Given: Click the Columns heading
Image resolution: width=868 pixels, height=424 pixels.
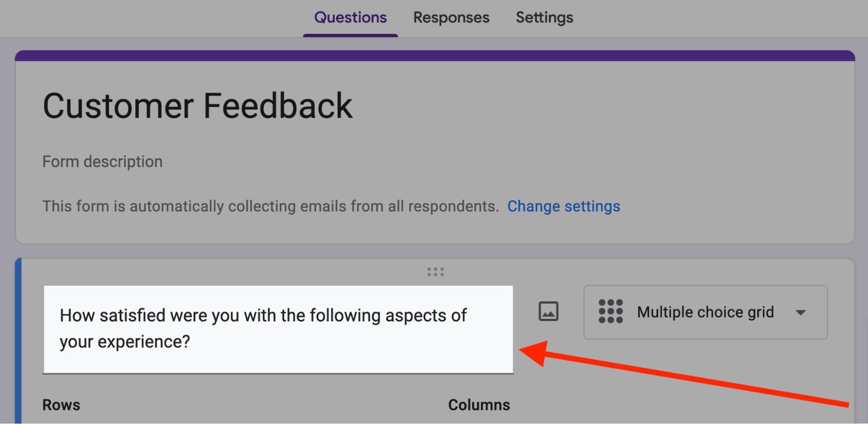Looking at the screenshot, I should point(479,405).
